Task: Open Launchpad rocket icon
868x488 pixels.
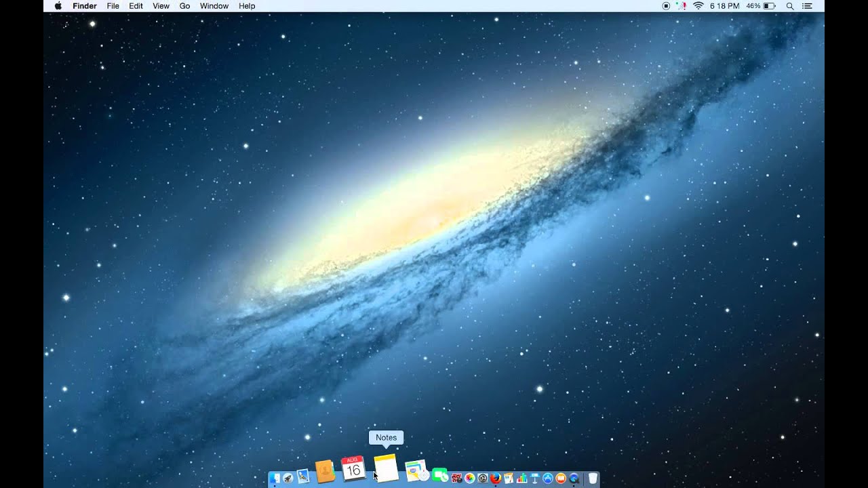Action: [288, 478]
